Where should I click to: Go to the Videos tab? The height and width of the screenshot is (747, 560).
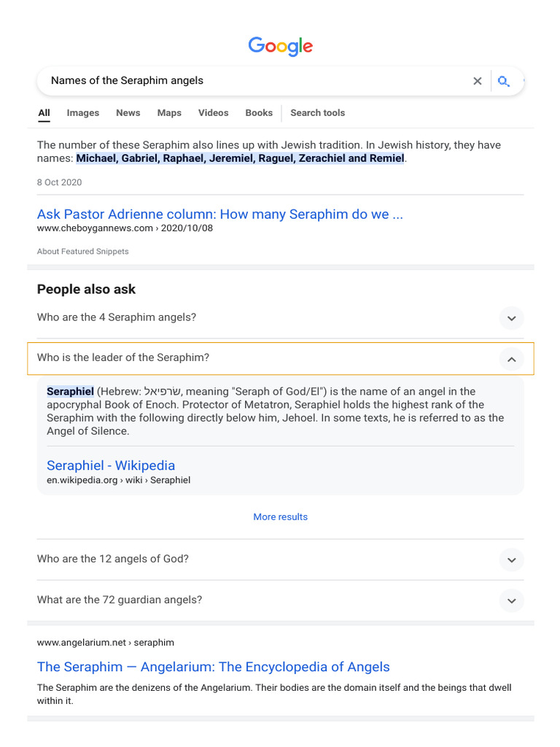point(213,113)
